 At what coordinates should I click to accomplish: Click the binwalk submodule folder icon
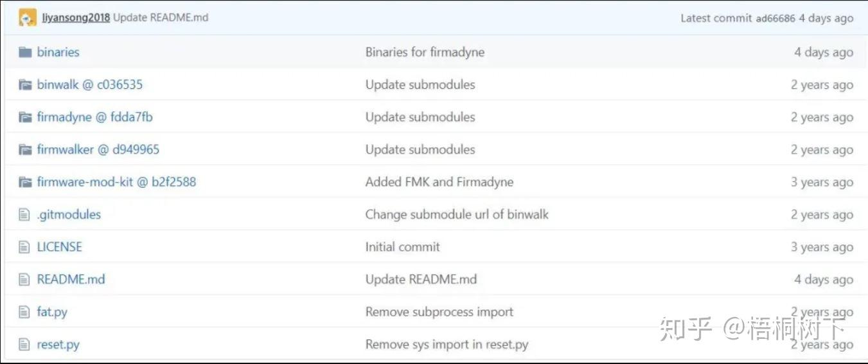click(x=25, y=85)
